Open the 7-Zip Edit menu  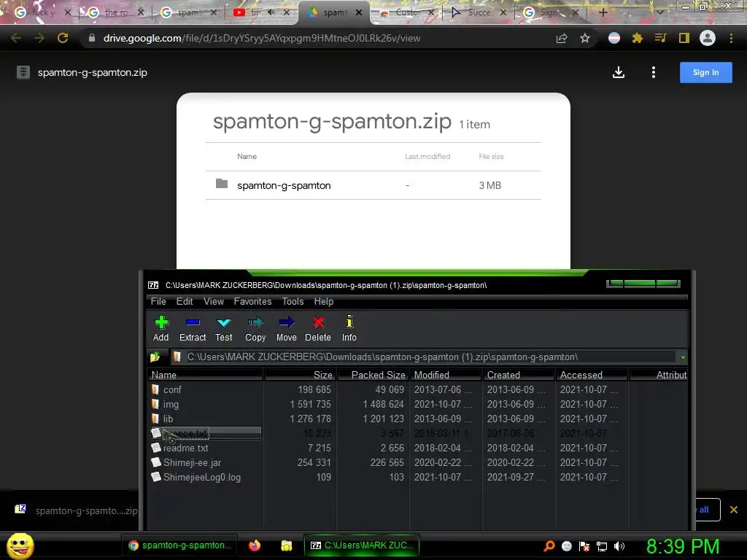[185, 301]
